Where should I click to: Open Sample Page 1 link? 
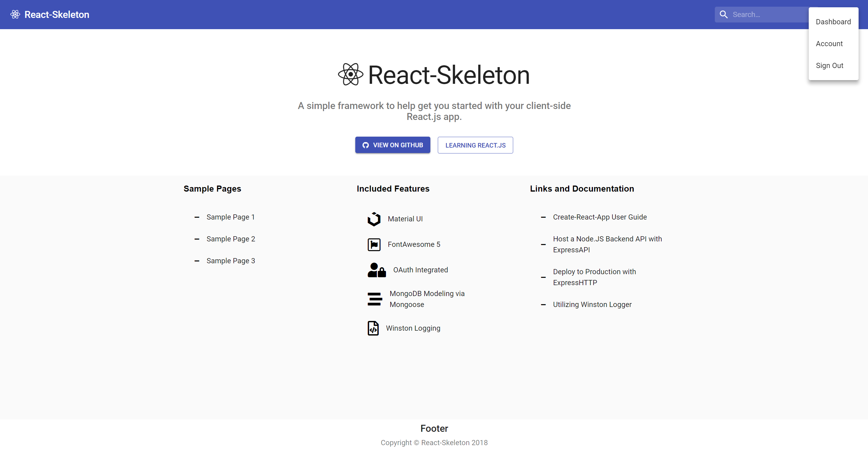pos(230,217)
